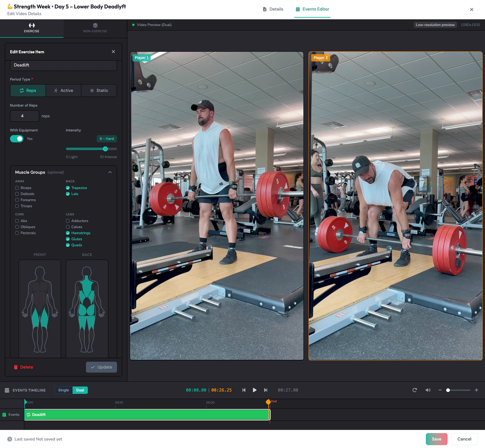
Task: Switch to the Non-Exercise tab
Action: click(95, 28)
